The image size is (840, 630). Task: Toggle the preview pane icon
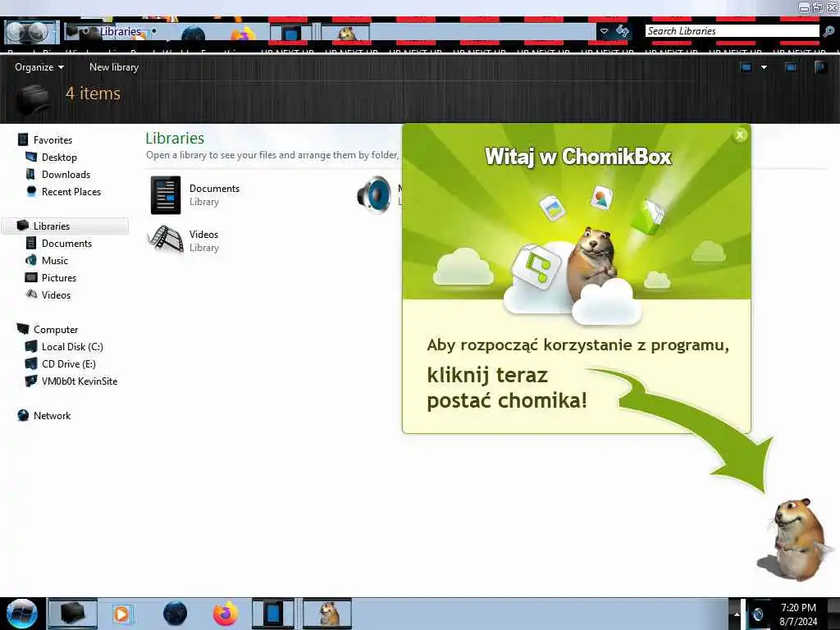[790, 67]
